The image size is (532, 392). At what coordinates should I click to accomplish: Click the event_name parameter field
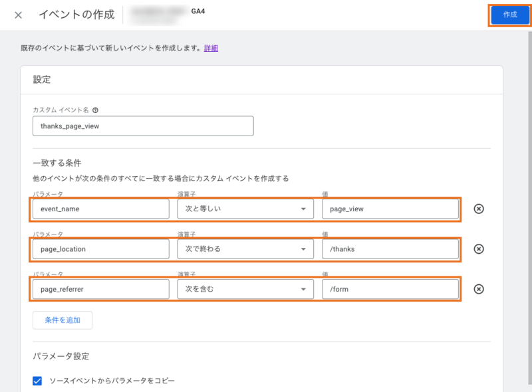point(101,209)
